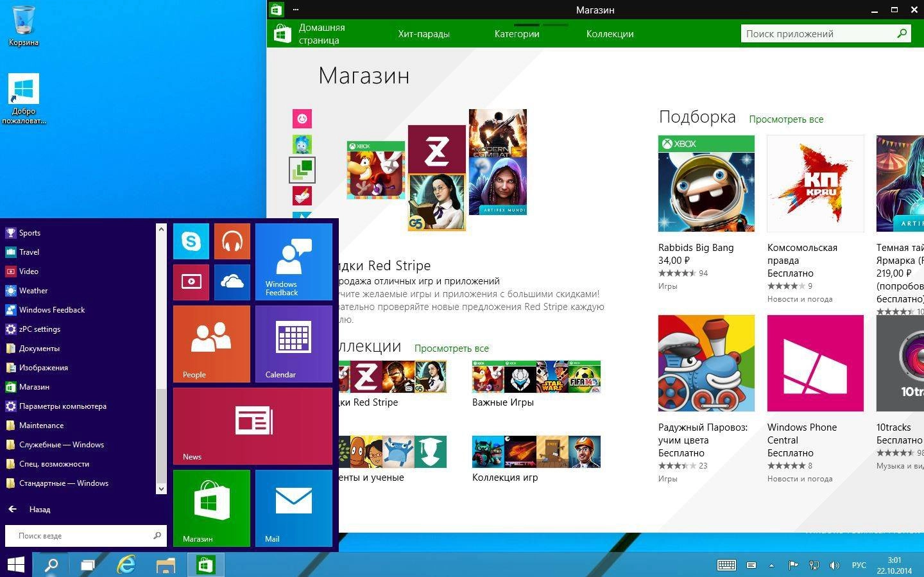The height and width of the screenshot is (577, 924).
Task: Click the taskbar search magnifier button
Action: 51,565
